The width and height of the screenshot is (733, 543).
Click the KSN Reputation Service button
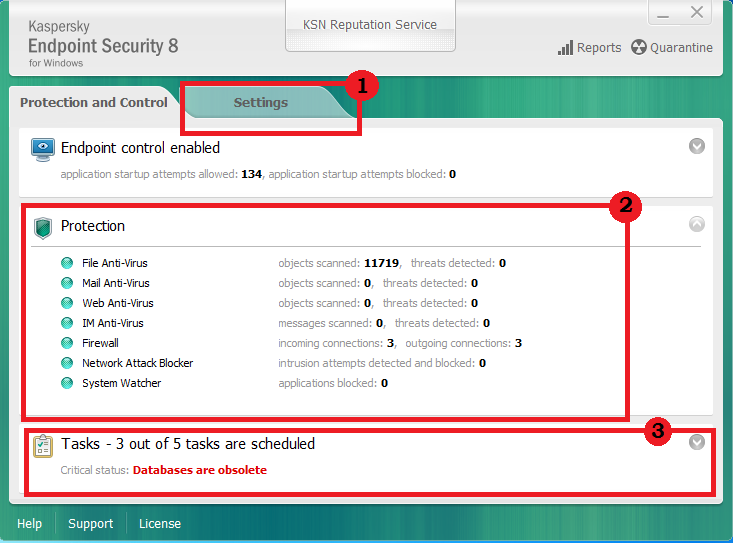pos(370,25)
